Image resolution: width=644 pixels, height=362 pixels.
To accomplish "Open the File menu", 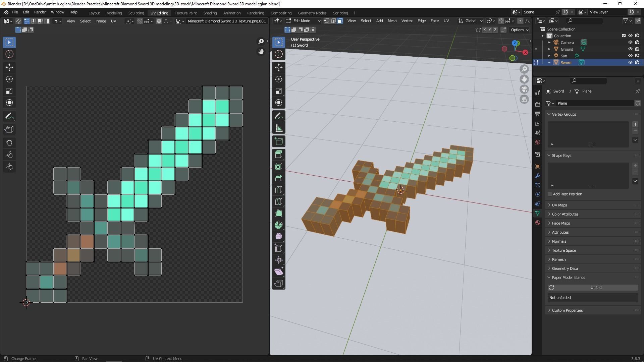I will coord(15,12).
